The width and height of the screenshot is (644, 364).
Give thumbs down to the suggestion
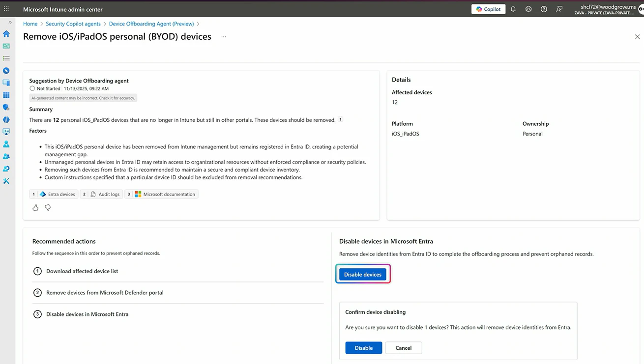pos(48,208)
